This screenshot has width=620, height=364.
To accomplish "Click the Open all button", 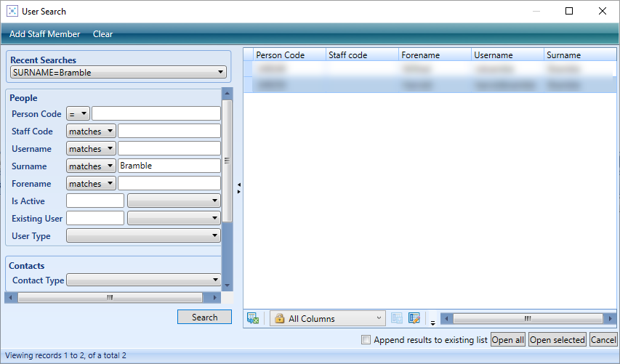I will [508, 339].
